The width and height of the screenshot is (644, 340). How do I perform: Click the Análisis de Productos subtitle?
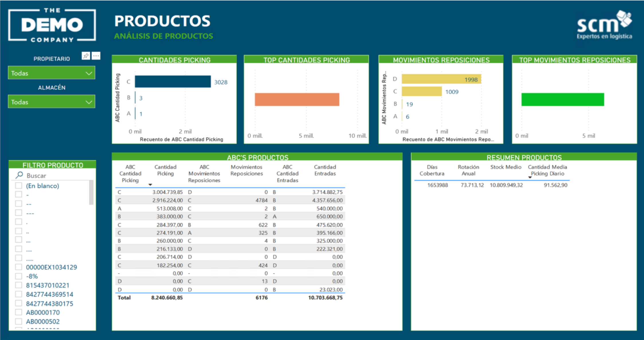163,36
